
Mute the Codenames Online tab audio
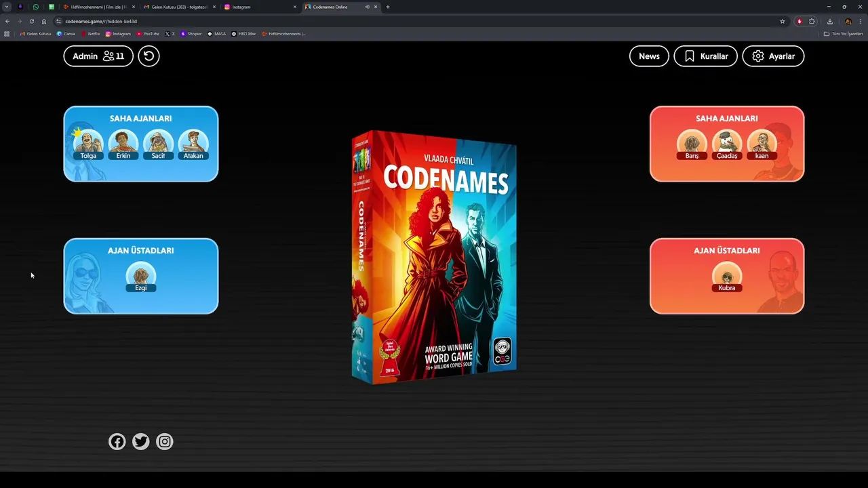tap(368, 7)
